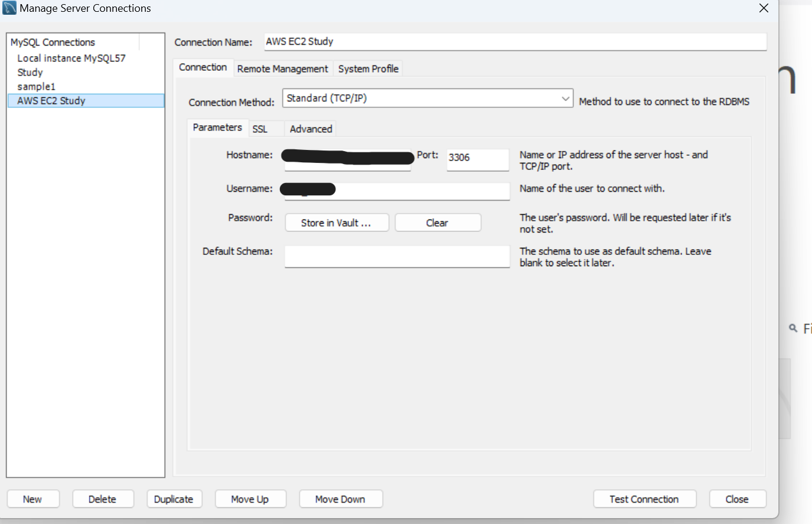The height and width of the screenshot is (524, 812).
Task: Click the Connection Method: label
Action: click(x=231, y=103)
